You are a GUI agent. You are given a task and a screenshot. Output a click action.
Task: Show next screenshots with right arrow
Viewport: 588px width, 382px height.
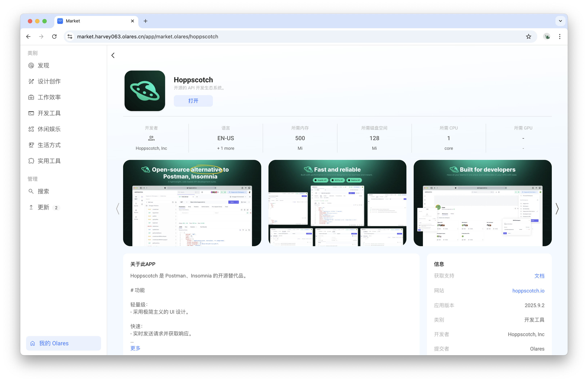[x=557, y=209]
